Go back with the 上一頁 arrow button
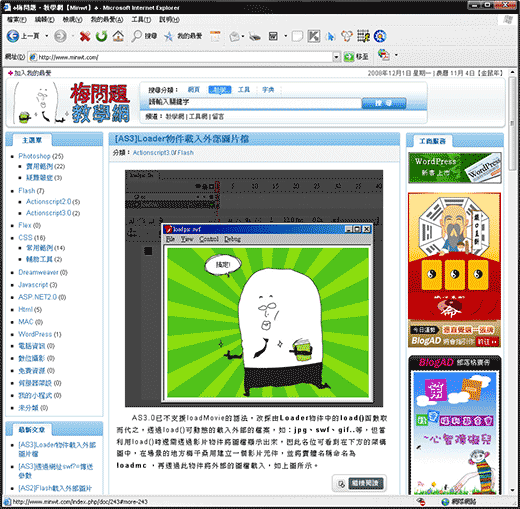 [x=23, y=36]
